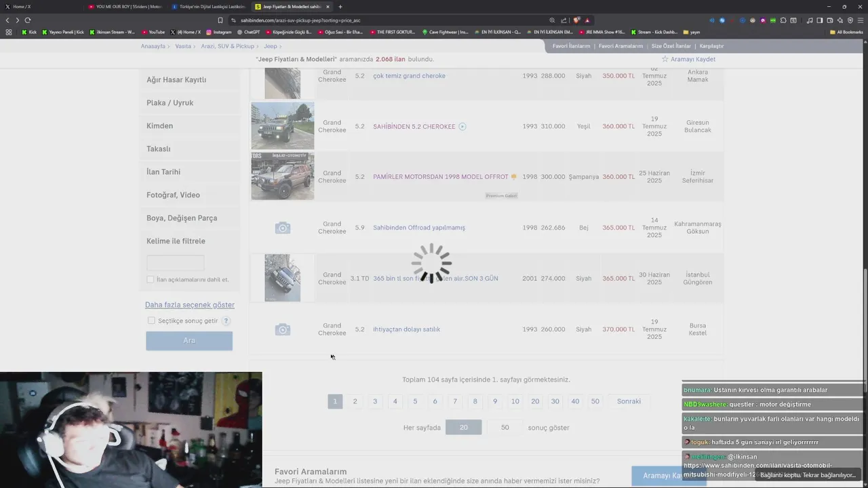
Task: Select 20 results per page
Action: tap(464, 427)
